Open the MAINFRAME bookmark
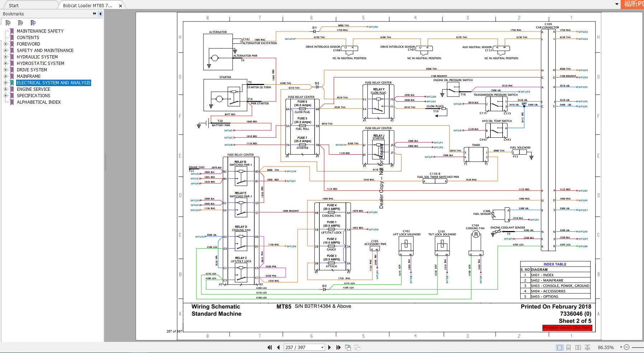 [29, 76]
